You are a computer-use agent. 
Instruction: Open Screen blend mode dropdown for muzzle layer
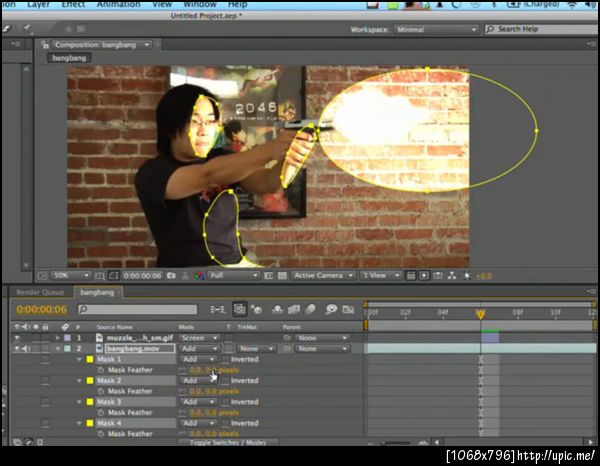199,338
